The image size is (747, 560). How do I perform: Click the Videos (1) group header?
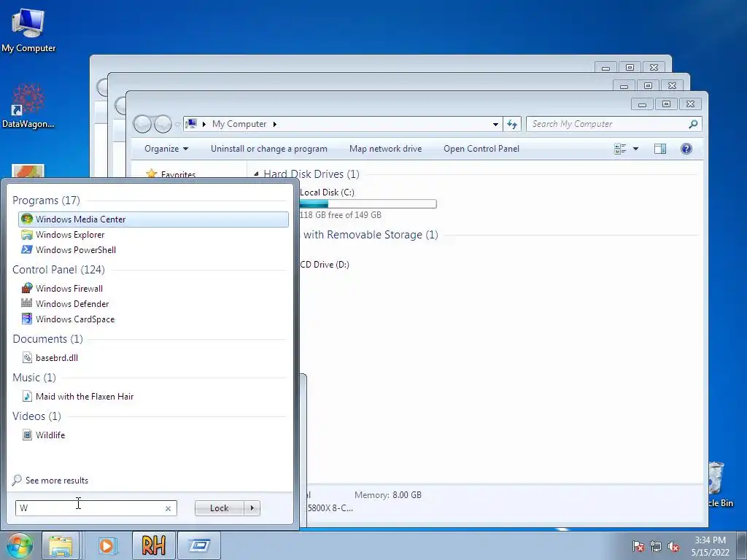[36, 416]
